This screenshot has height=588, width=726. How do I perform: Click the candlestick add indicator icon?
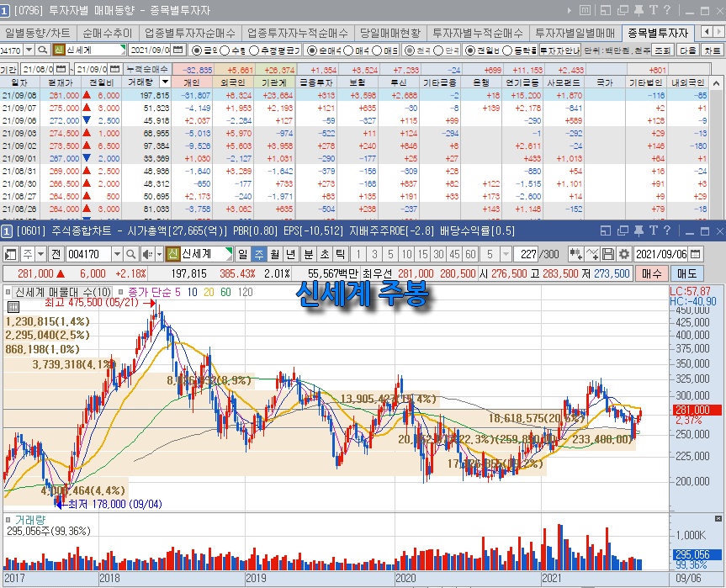point(575,254)
